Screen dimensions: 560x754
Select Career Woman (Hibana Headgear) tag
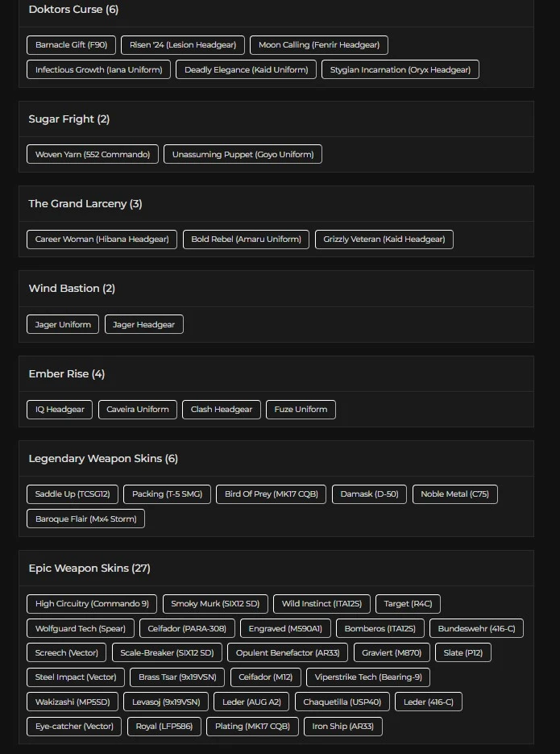point(102,240)
